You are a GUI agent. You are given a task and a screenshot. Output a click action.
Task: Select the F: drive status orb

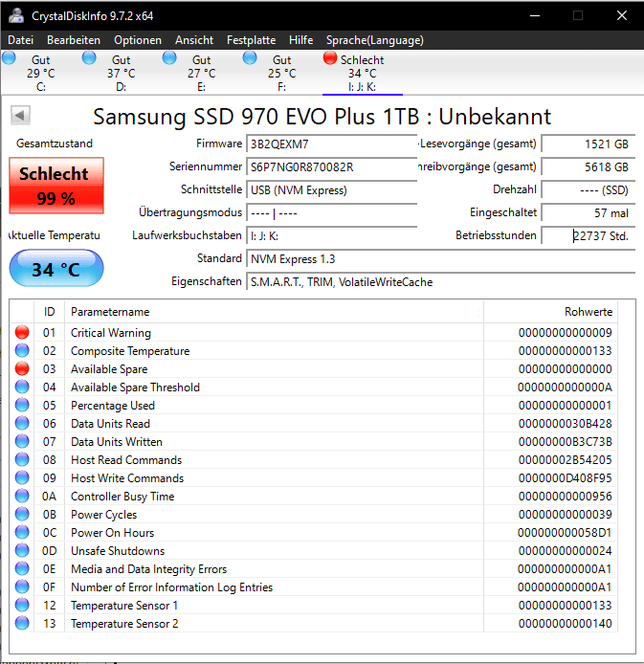pyautogui.click(x=250, y=57)
